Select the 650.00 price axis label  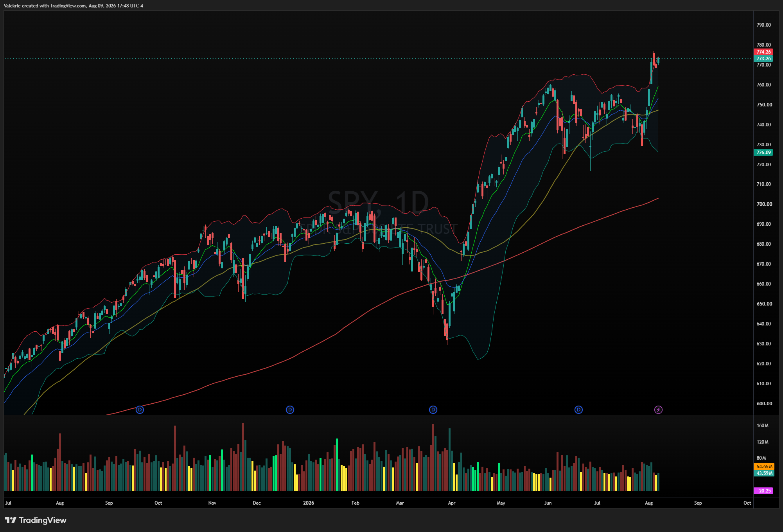pyautogui.click(x=764, y=304)
